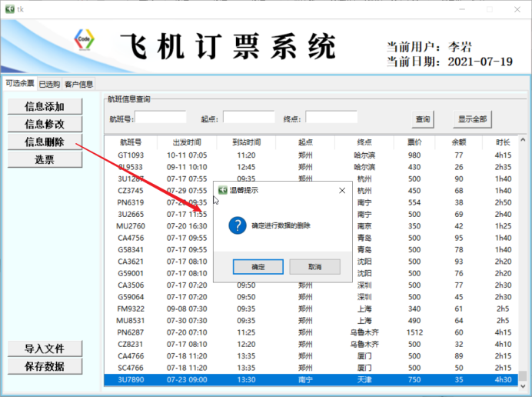Click the 确定进行数据的删除 message text
The width and height of the screenshot is (532, 397).
click(281, 225)
